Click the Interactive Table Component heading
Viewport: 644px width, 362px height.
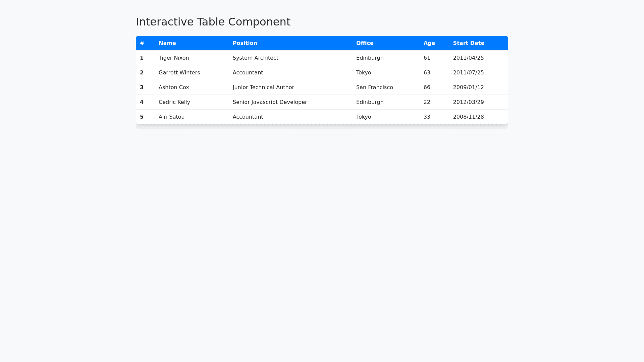click(x=213, y=22)
